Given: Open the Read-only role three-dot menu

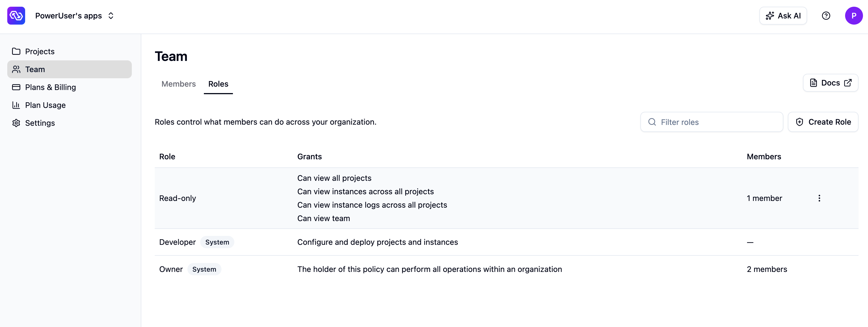Looking at the screenshot, I should [x=819, y=198].
